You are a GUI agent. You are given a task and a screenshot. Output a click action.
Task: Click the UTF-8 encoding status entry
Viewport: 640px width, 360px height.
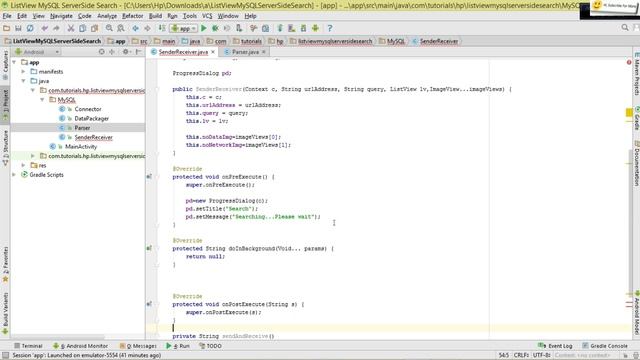coord(542,356)
